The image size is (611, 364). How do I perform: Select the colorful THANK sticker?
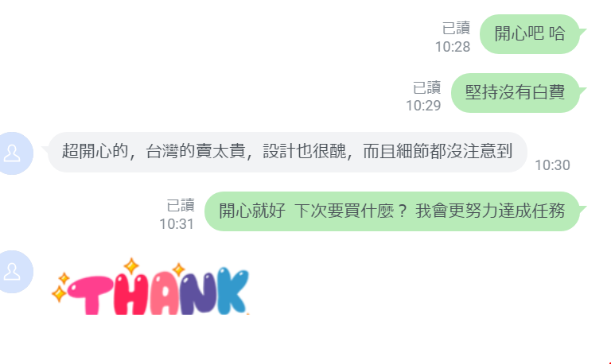tap(150, 286)
